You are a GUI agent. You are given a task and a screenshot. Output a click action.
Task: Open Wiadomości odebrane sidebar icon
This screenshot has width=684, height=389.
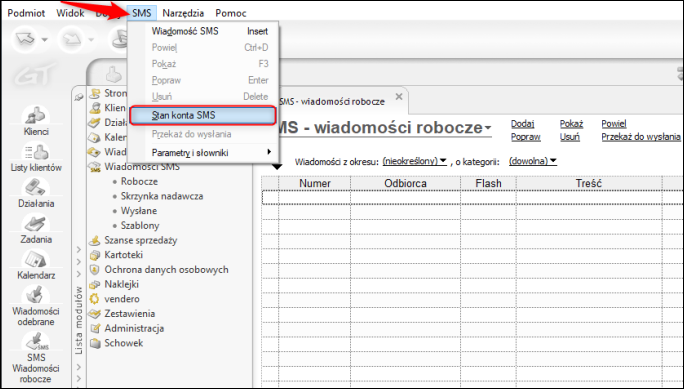pos(36,305)
